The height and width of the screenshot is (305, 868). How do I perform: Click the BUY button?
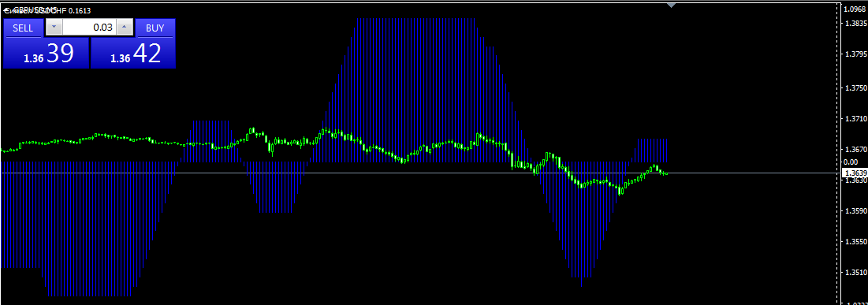click(x=155, y=28)
